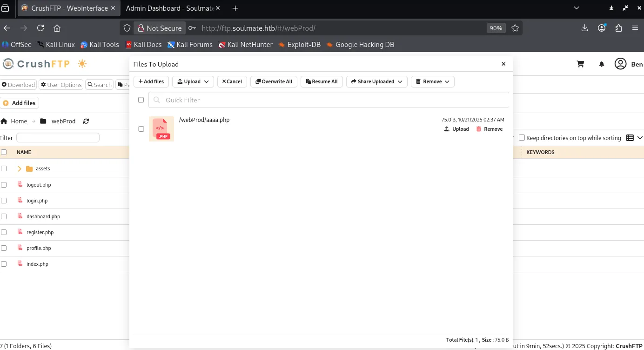Open the new tab plus button
The image size is (644, 350).
click(x=235, y=8)
